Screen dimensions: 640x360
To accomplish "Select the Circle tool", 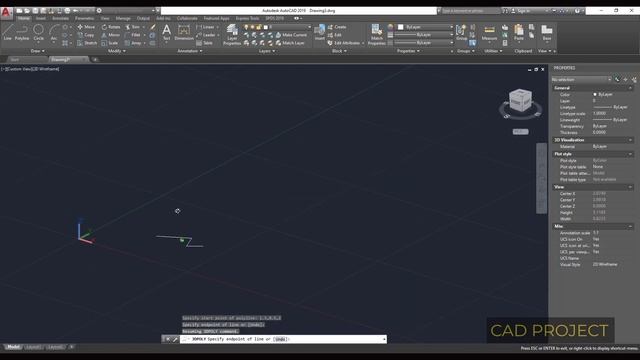I will 38,32.
